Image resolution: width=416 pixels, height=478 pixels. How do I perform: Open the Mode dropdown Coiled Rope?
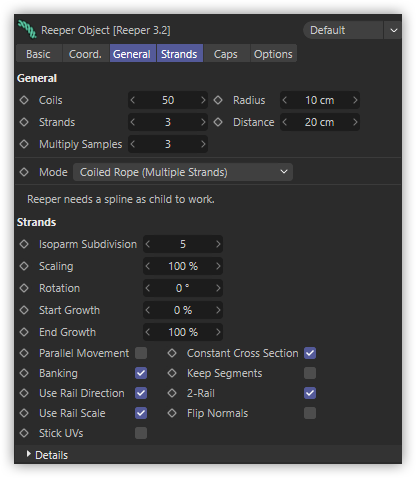[183, 172]
